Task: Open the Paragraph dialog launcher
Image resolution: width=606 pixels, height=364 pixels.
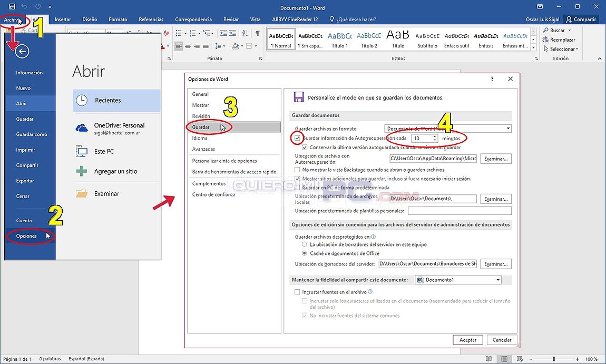Action: (x=261, y=58)
